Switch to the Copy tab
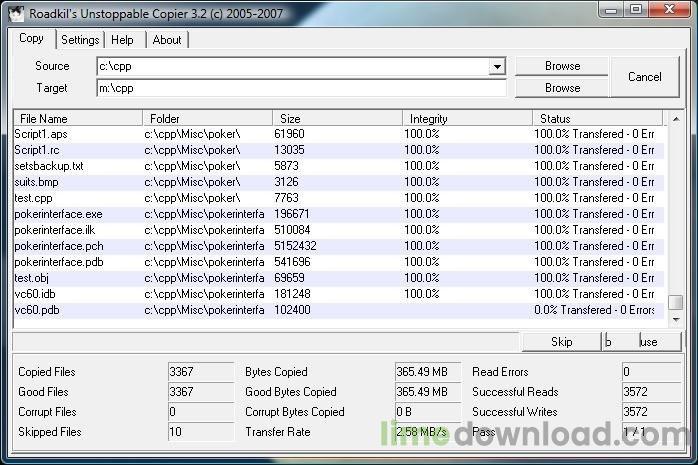Screen dimensions: 698x465 point(31,39)
